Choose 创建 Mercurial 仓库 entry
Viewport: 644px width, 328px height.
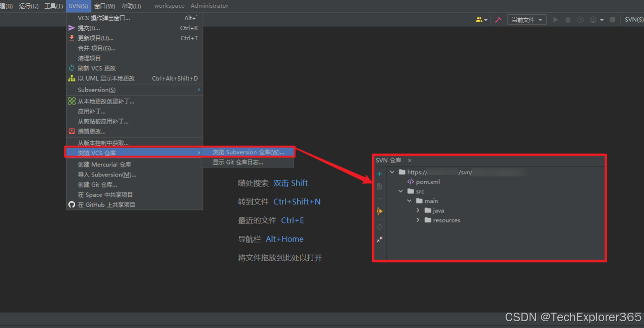(134, 164)
